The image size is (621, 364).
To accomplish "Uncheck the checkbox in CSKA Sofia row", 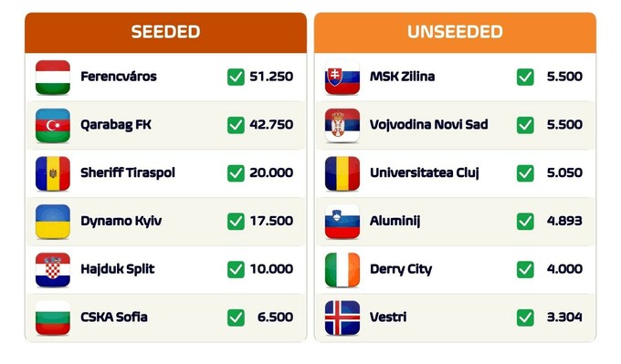I will click(236, 317).
